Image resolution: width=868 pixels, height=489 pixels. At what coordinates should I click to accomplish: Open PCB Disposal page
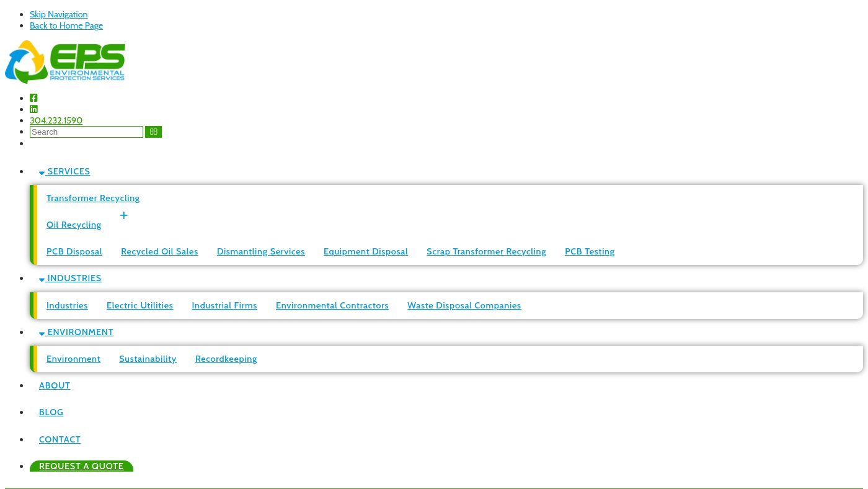coord(74,252)
